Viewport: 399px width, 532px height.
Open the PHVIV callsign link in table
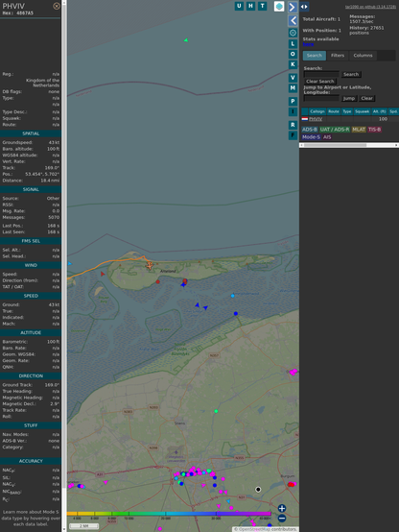[x=316, y=119]
